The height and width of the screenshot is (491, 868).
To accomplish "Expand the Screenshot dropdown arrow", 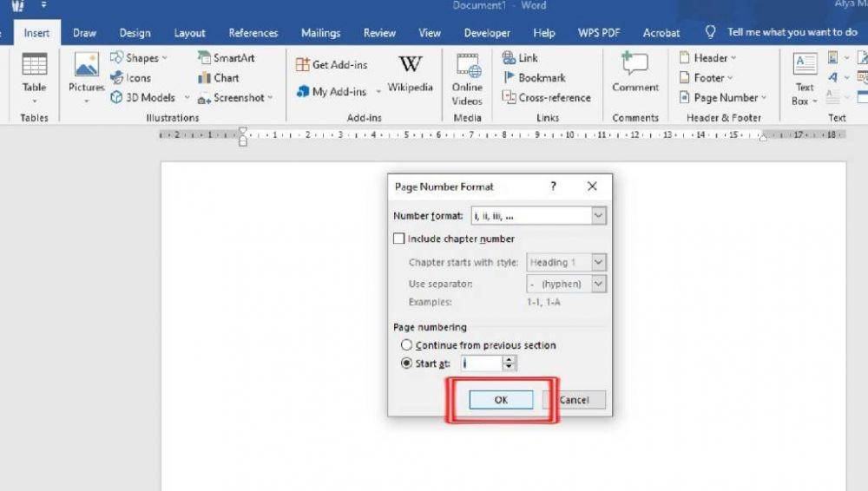I will (x=270, y=98).
